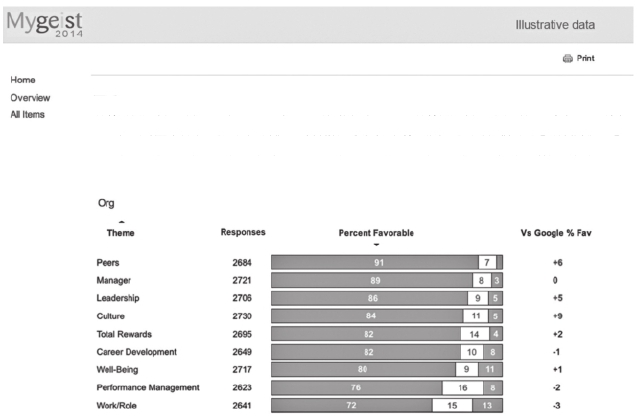The width and height of the screenshot is (637, 420).
Task: Click the sort arrow below Percent Favorable
Action: pos(376,244)
